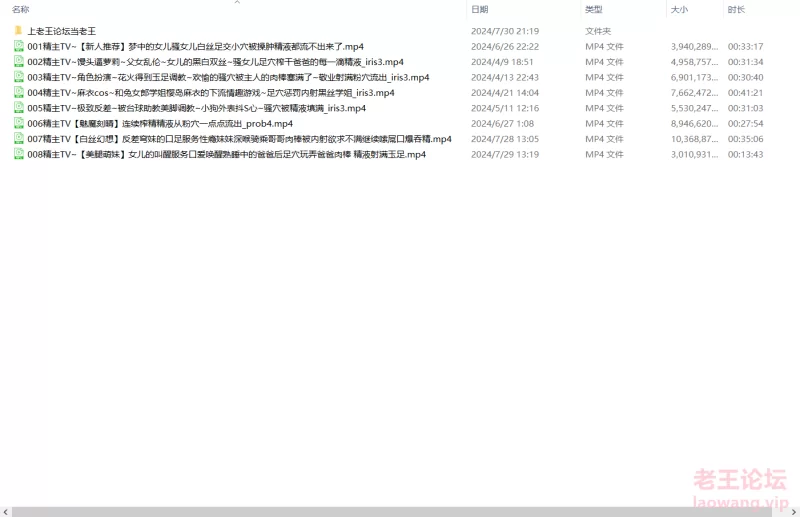Screen dimensions: 800x517
Task: Click the date 2024/4/13 22:43
Action: pos(505,77)
